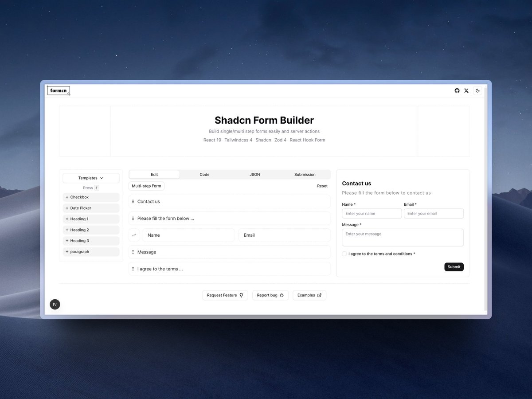Image resolution: width=532 pixels, height=399 pixels.
Task: Add a paragraph element
Action: 91,252
